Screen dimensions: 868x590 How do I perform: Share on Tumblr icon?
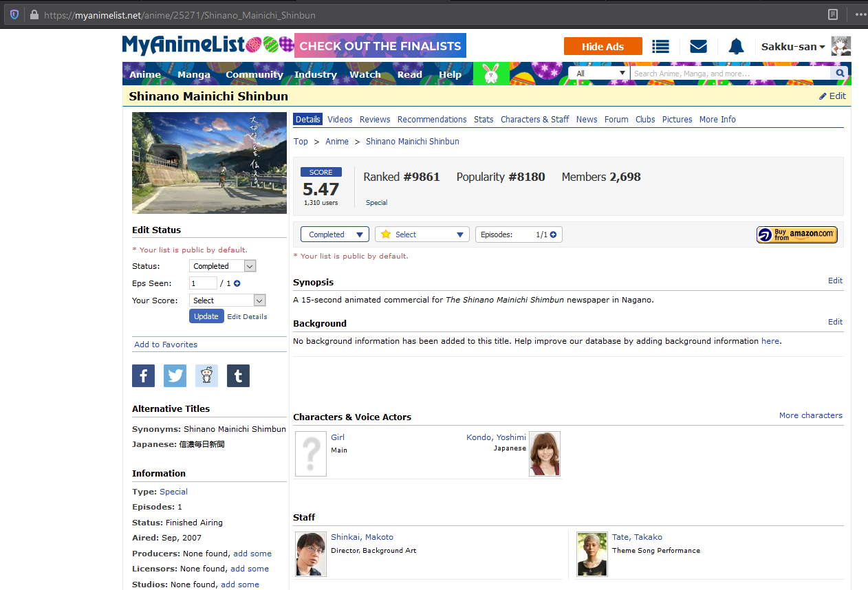238,376
